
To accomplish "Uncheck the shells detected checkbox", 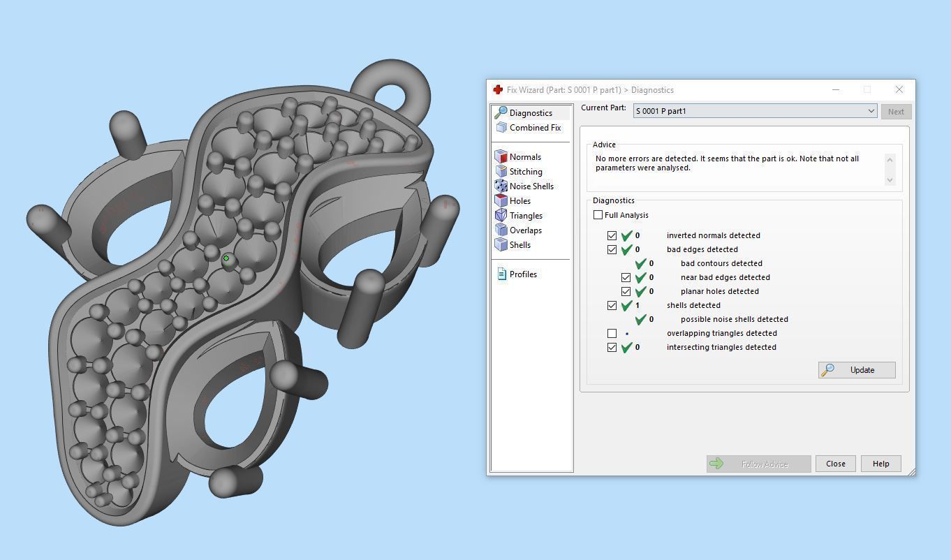I will pos(612,305).
